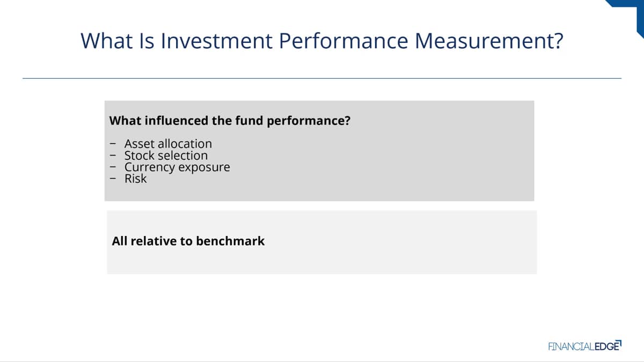Image resolution: width=644 pixels, height=362 pixels.
Task: Click the dash before Currency exposure
Action: point(112,168)
